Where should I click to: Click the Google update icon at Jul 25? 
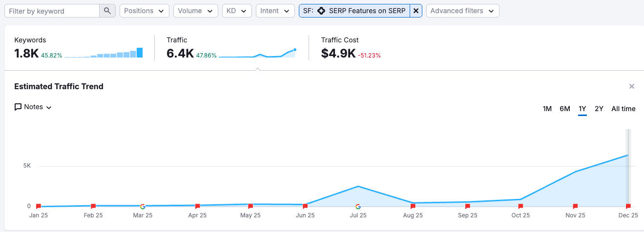click(x=358, y=207)
